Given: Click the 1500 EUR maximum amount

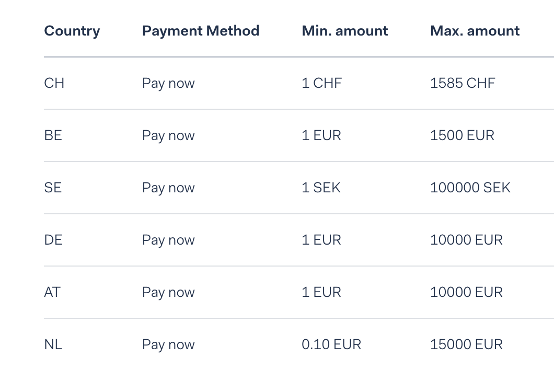Looking at the screenshot, I should pos(462,135).
